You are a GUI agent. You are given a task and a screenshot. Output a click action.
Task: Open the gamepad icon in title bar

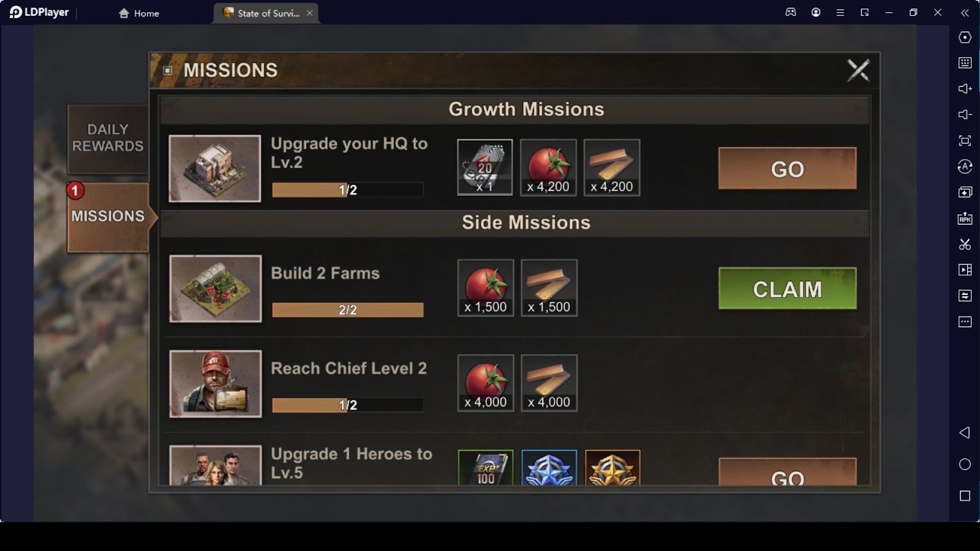coord(791,12)
